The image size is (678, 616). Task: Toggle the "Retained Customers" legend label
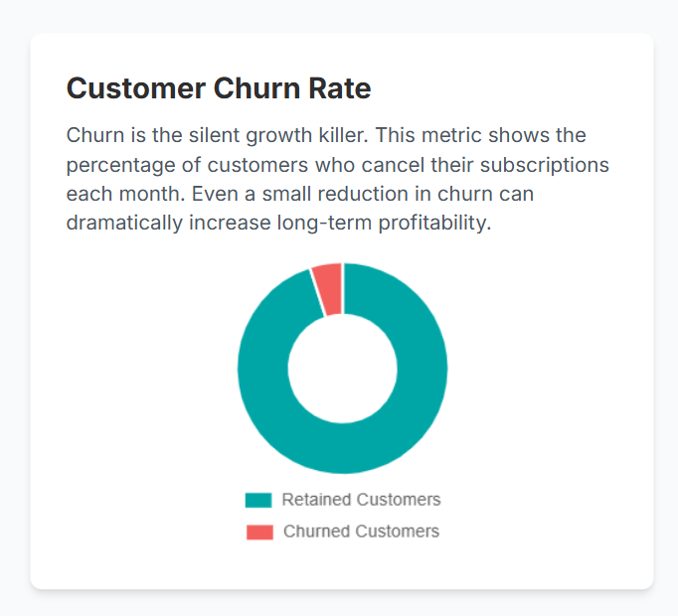click(361, 500)
